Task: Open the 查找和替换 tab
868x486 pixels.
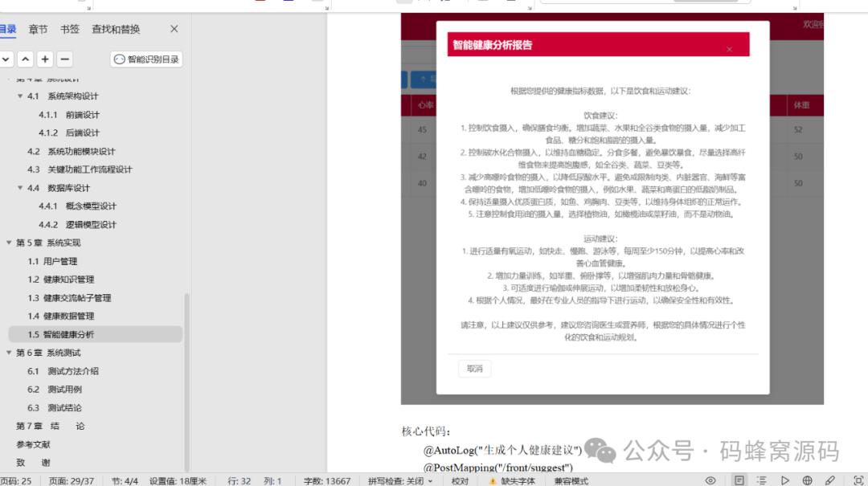Action: (x=116, y=30)
